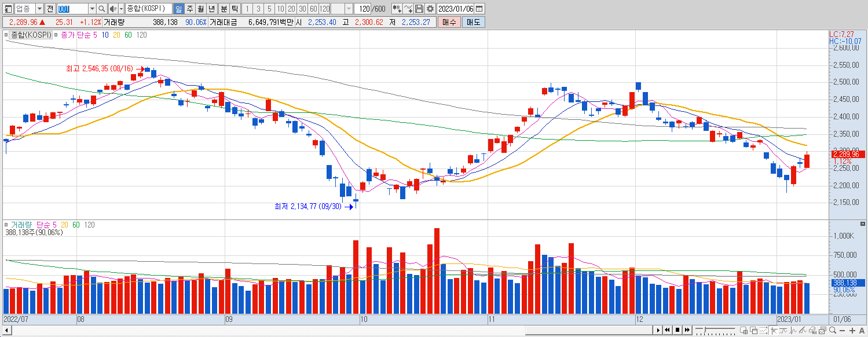Toggle small square before 종가 단순 label
The height and width of the screenshot is (337, 868).
[x=56, y=35]
